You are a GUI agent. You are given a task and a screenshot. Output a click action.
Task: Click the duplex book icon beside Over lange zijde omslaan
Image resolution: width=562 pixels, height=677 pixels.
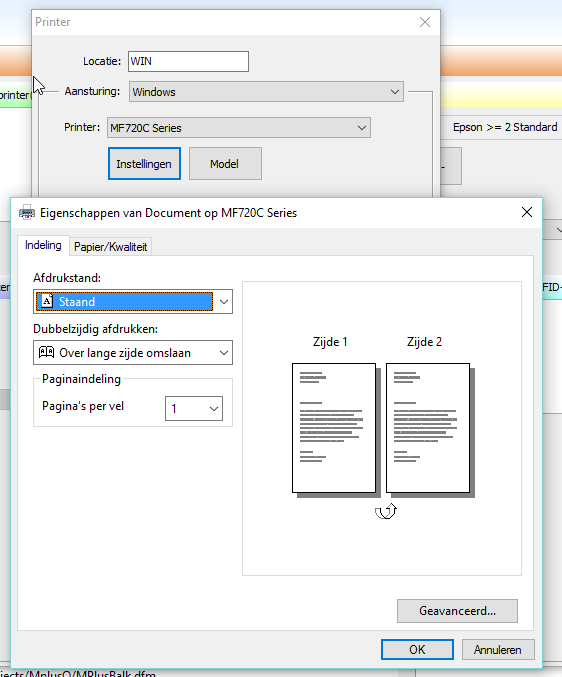click(46, 352)
